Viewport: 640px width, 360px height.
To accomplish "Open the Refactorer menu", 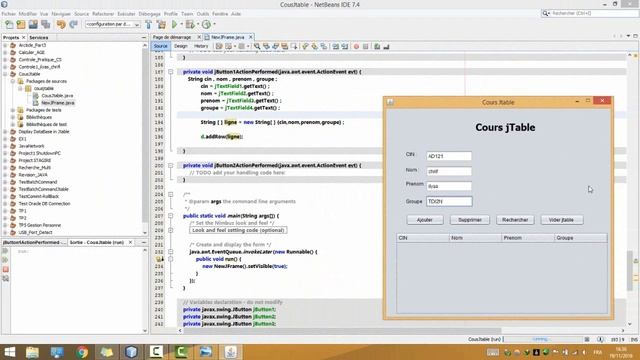I will tap(103, 14).
